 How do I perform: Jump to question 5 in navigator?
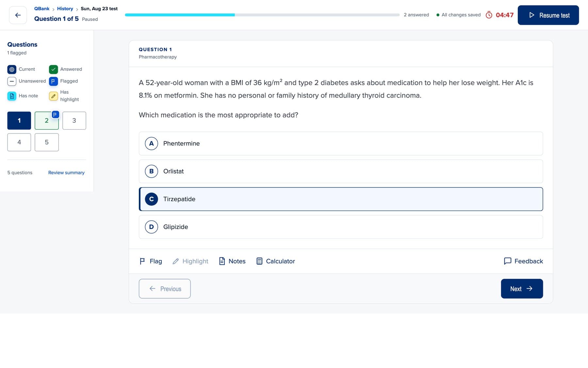point(47,142)
